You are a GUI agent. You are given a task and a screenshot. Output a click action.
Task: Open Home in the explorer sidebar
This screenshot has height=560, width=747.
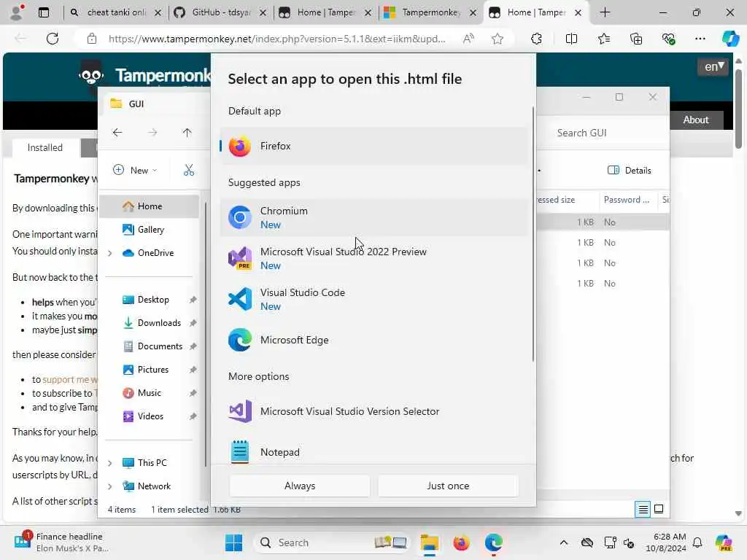[149, 206]
